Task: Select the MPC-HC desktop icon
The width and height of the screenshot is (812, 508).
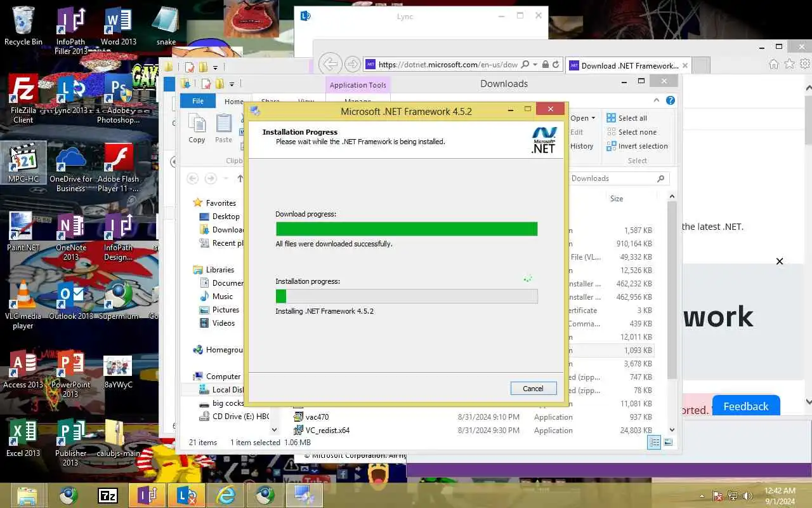Action: [x=23, y=163]
